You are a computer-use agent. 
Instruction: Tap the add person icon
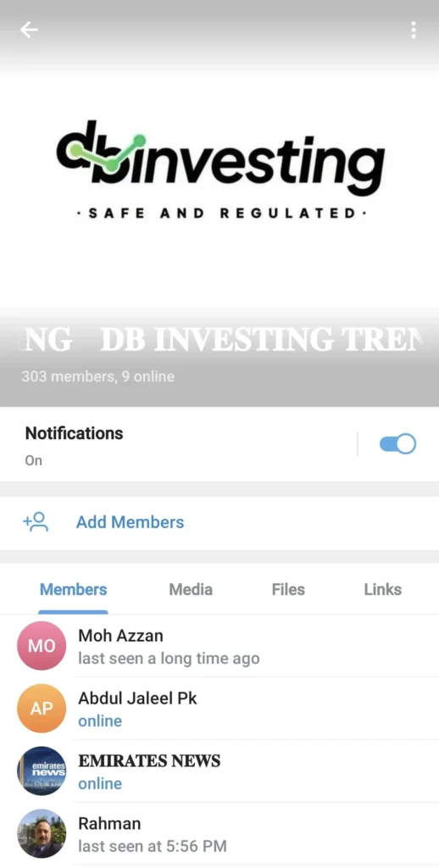[36, 522]
